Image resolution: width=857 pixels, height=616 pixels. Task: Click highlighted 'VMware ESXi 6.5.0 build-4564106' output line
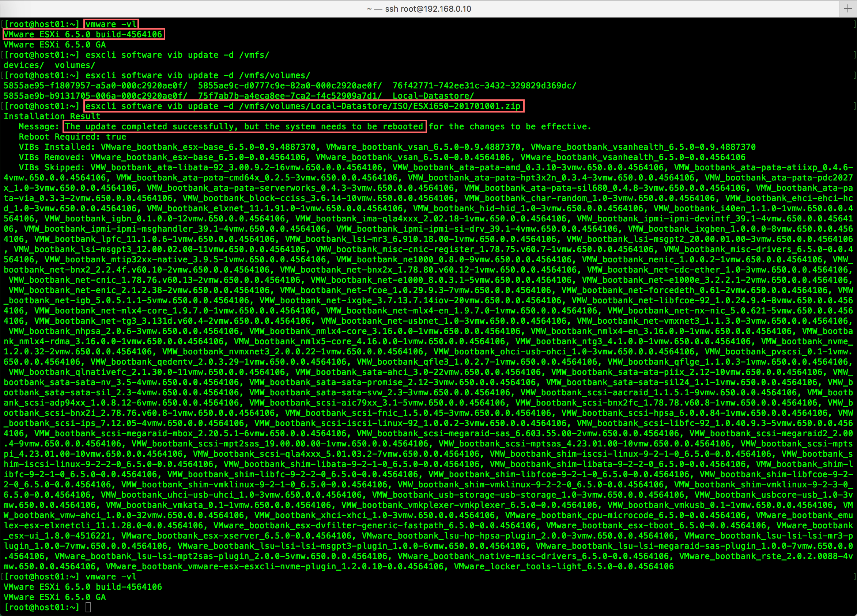point(83,34)
